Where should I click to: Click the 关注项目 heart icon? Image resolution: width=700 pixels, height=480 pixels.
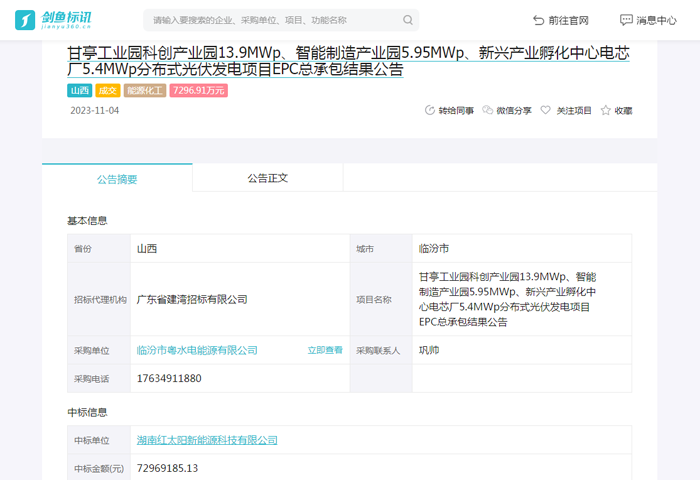(546, 110)
